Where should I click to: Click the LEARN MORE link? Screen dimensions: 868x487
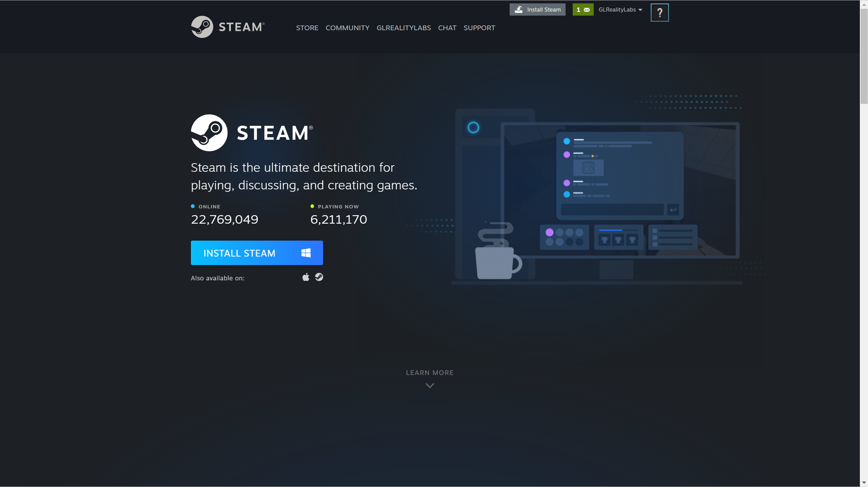click(x=430, y=373)
